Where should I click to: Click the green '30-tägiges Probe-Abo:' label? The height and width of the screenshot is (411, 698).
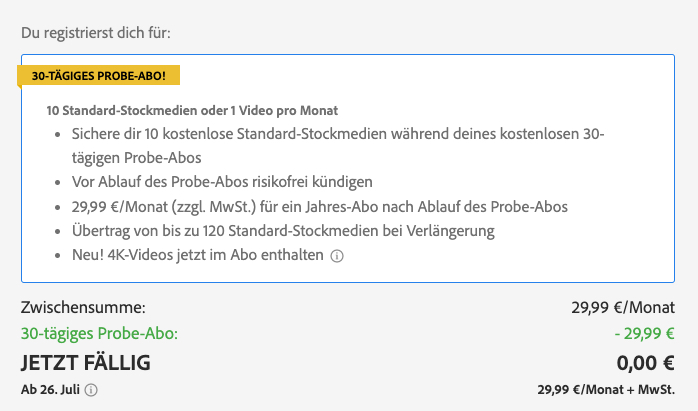point(106,334)
